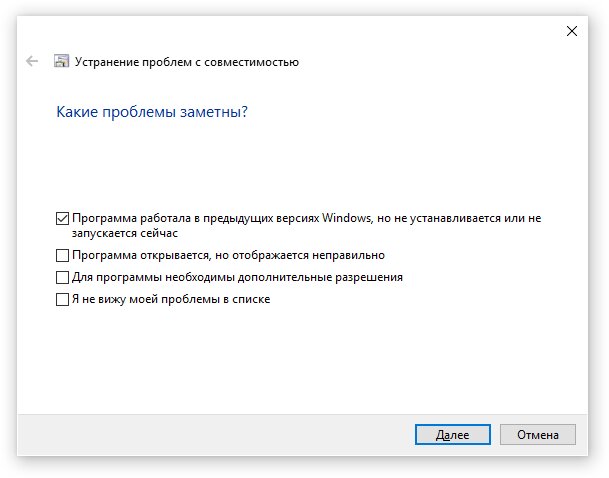Click the 'Устранение проблем с совместимостью' title text
The height and width of the screenshot is (478, 609).
tap(187, 62)
